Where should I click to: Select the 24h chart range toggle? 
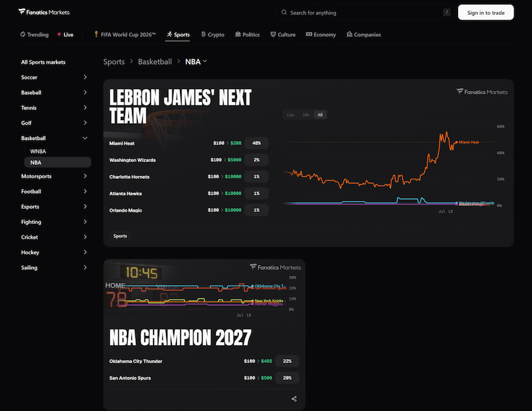click(x=306, y=115)
